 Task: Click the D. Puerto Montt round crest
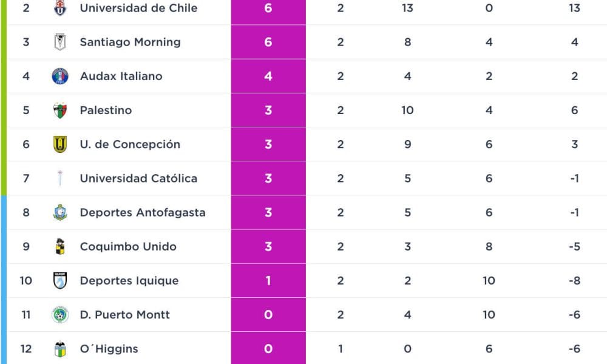60,314
